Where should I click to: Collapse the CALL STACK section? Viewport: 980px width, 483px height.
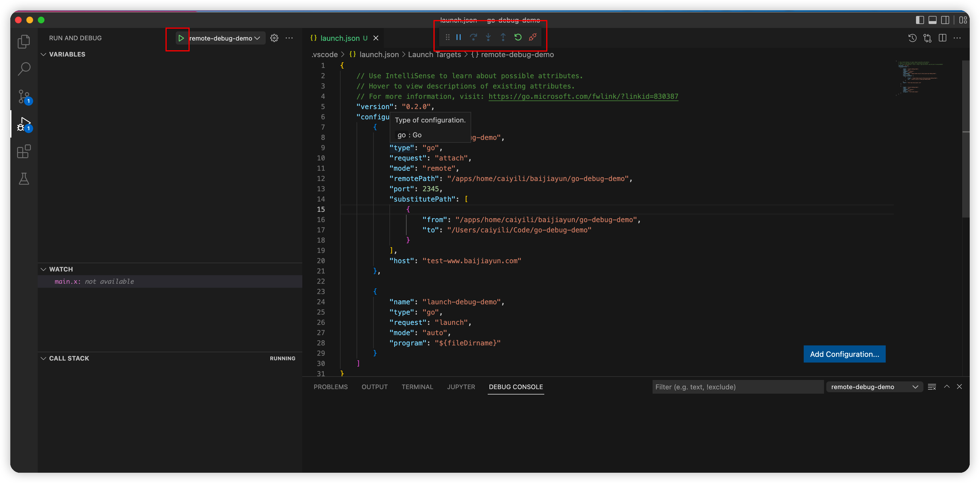(x=44, y=358)
